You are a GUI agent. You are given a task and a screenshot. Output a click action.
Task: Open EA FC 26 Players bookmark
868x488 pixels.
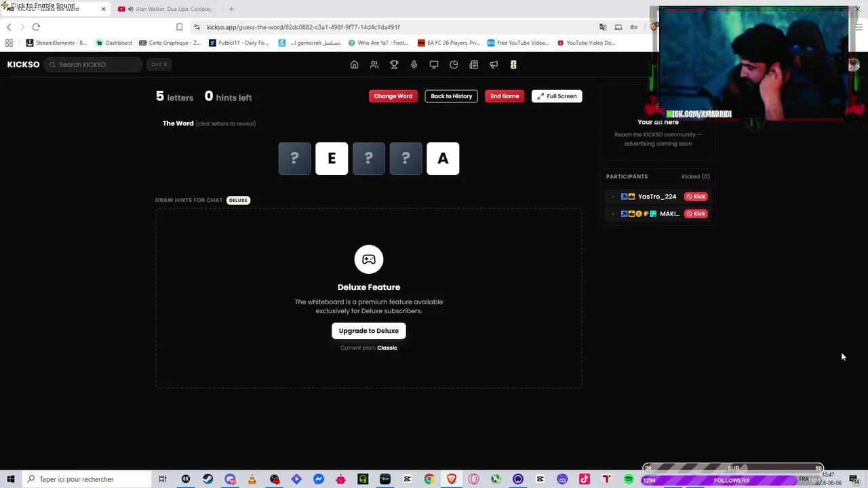click(x=449, y=43)
